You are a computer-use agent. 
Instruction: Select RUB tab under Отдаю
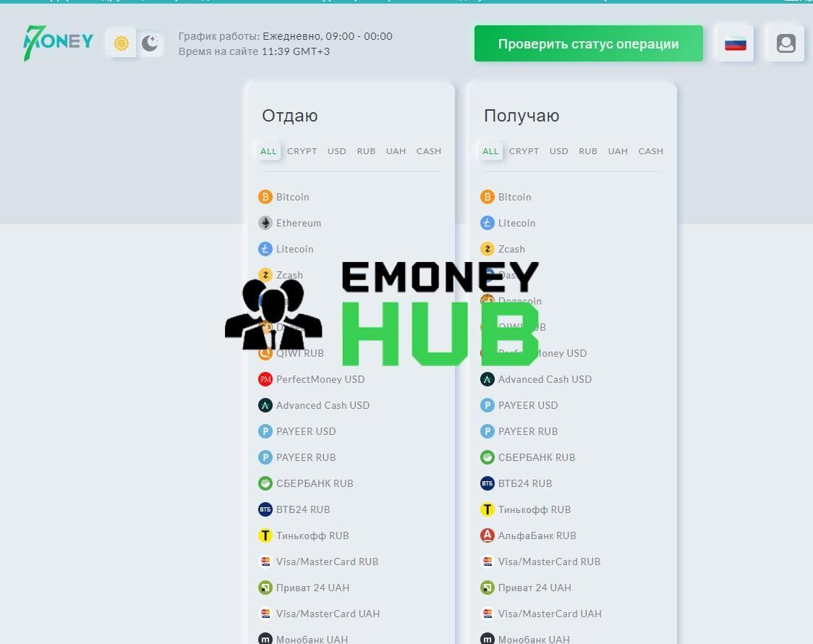tap(366, 151)
